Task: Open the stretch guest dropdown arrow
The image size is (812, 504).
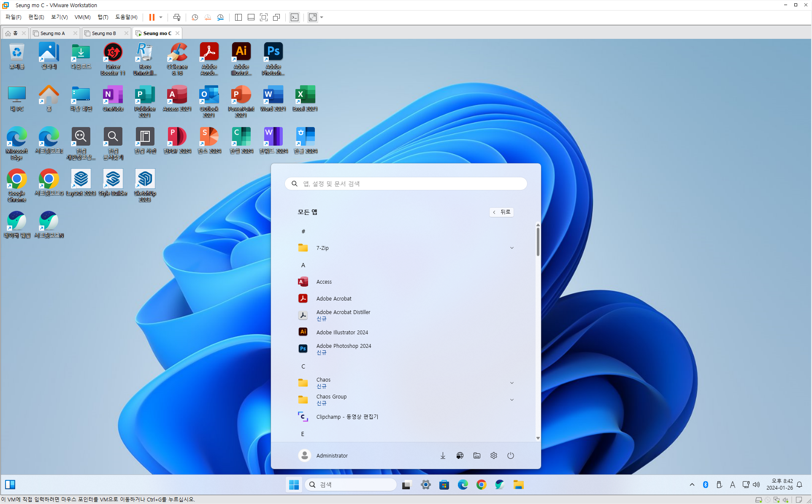Action: [x=322, y=17]
